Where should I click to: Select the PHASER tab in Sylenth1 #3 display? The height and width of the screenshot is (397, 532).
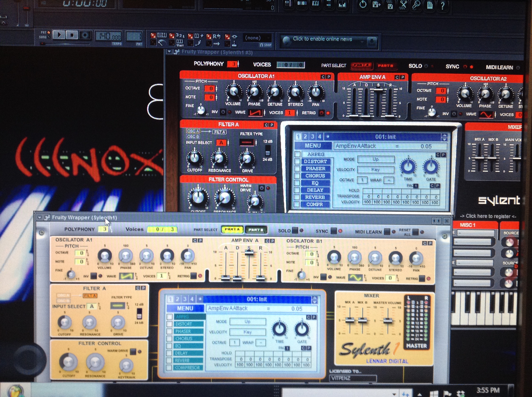click(315, 169)
